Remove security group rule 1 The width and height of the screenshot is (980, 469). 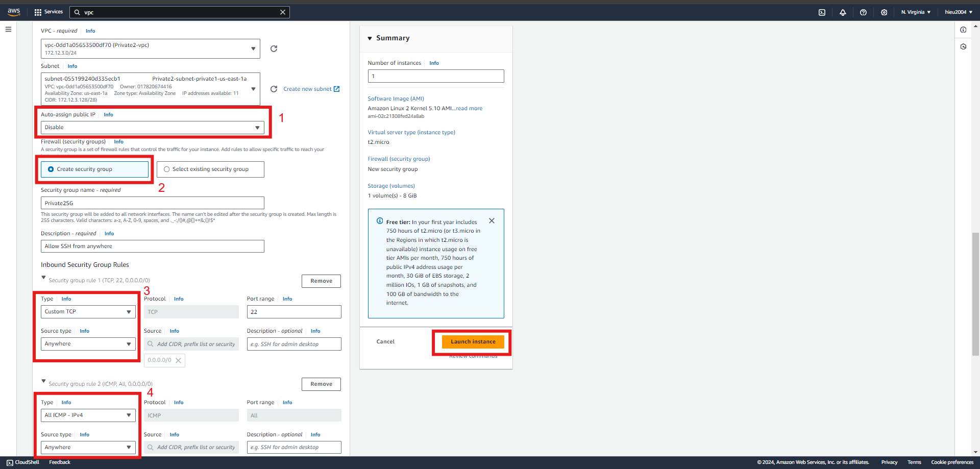(321, 281)
